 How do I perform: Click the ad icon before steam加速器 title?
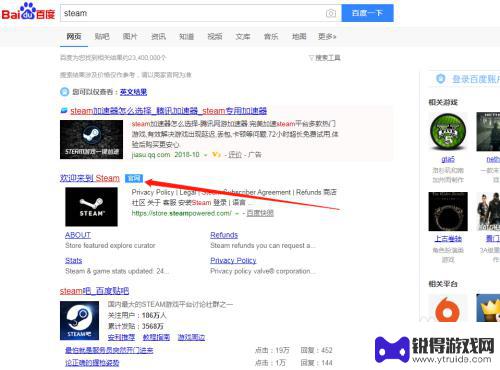[64, 111]
